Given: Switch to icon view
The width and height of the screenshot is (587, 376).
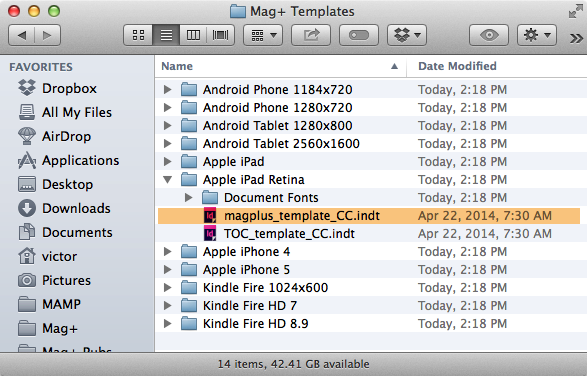Looking at the screenshot, I should pyautogui.click(x=138, y=36).
